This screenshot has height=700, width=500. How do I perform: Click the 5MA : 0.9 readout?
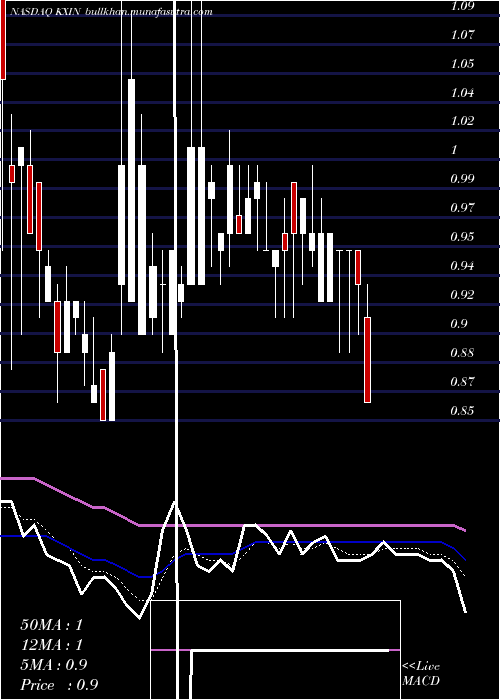click(x=54, y=665)
